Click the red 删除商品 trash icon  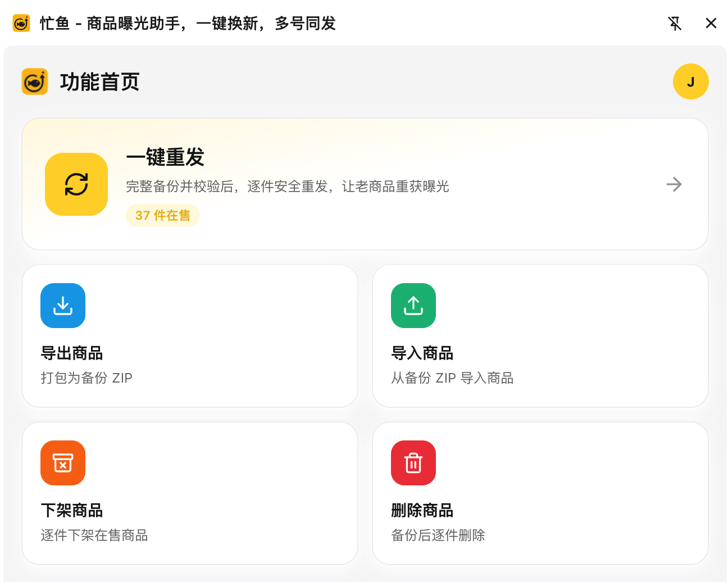(x=413, y=463)
